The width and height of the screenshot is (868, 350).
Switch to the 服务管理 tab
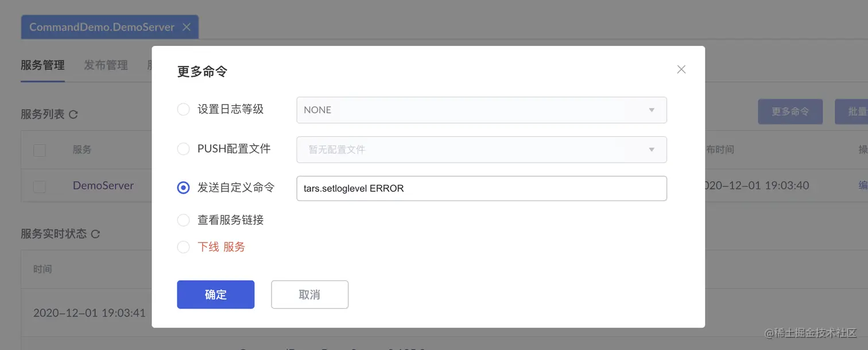point(42,66)
